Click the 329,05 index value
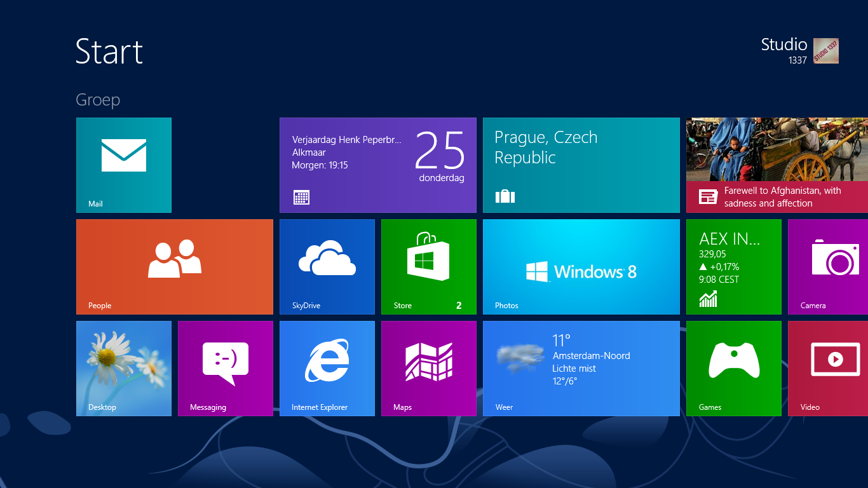 click(x=712, y=254)
